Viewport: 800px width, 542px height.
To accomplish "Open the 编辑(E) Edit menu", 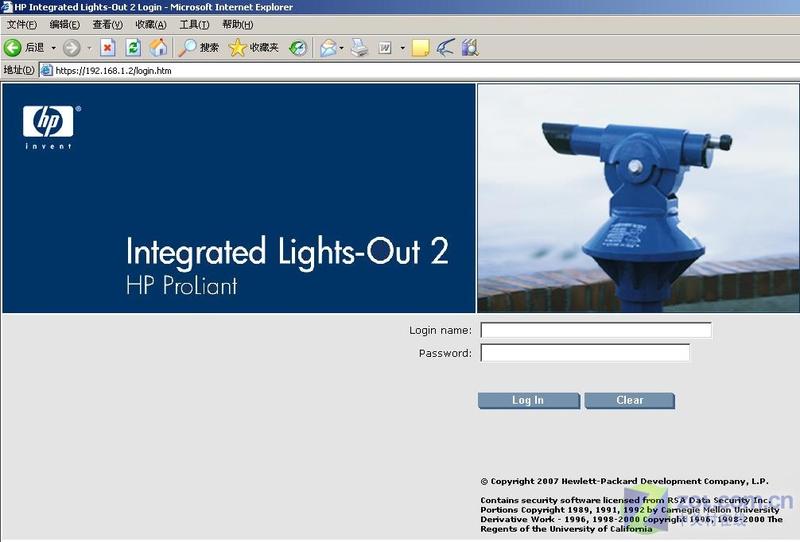I will (x=65, y=24).
